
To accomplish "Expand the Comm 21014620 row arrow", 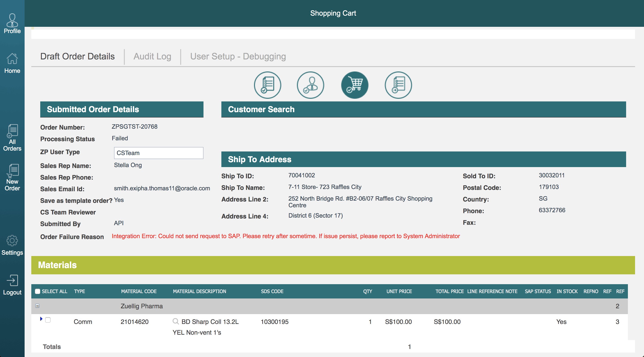I will click(41, 319).
